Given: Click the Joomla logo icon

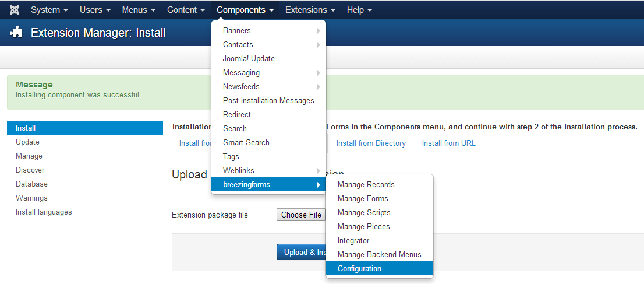Looking at the screenshot, I should coord(15,10).
